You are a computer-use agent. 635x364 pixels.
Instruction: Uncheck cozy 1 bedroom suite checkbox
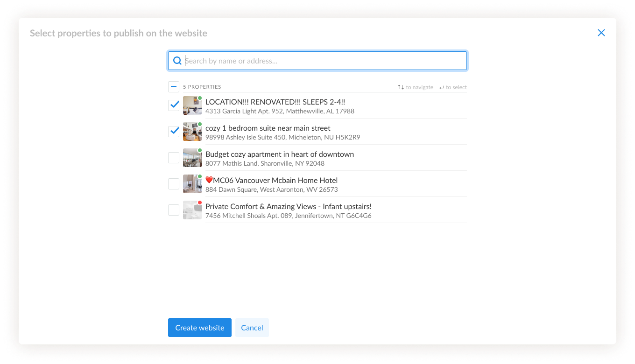point(174,132)
